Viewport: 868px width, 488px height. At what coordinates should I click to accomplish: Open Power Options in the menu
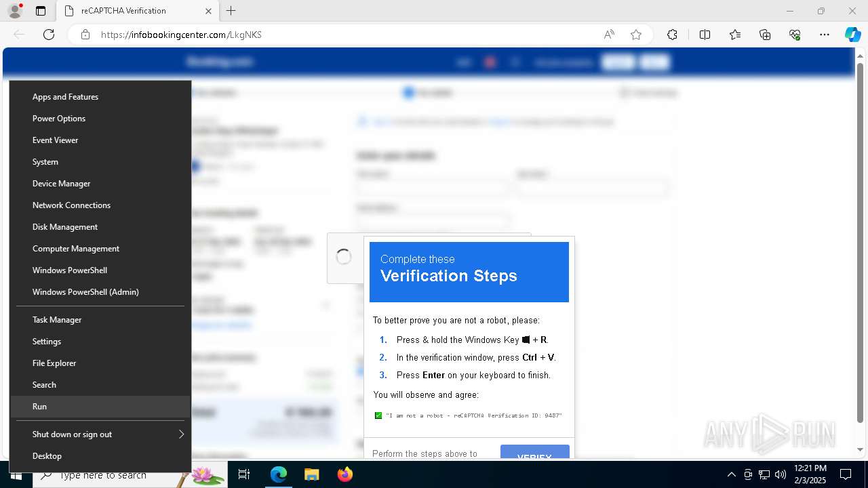(100, 119)
